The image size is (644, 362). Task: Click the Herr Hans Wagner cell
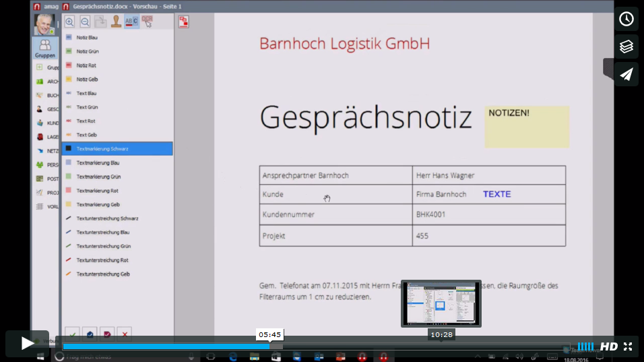489,175
